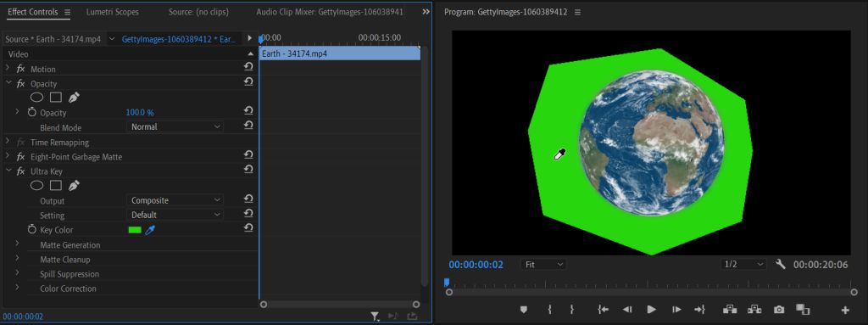Toggle the Opacity fx effect switch
Image resolution: width=868 pixels, height=325 pixels.
tap(21, 83)
